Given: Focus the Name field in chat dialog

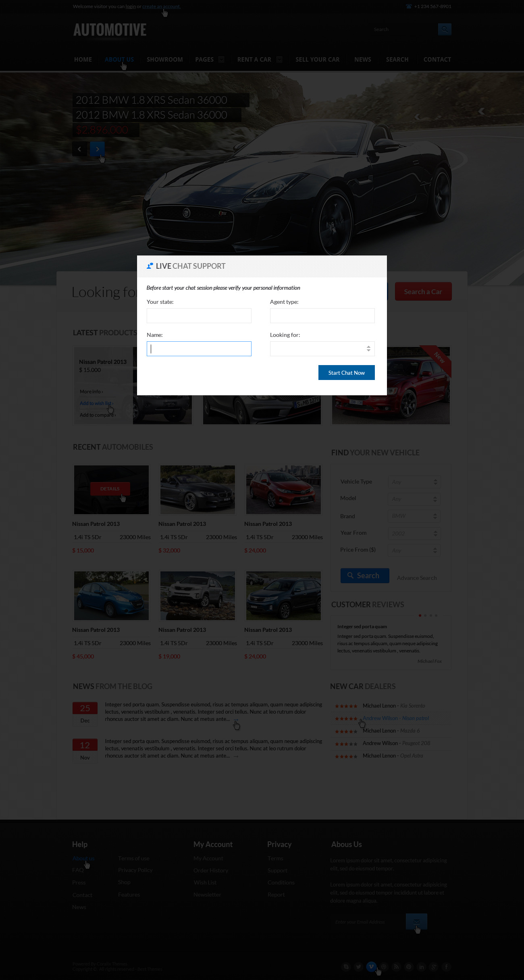Looking at the screenshot, I should (199, 349).
